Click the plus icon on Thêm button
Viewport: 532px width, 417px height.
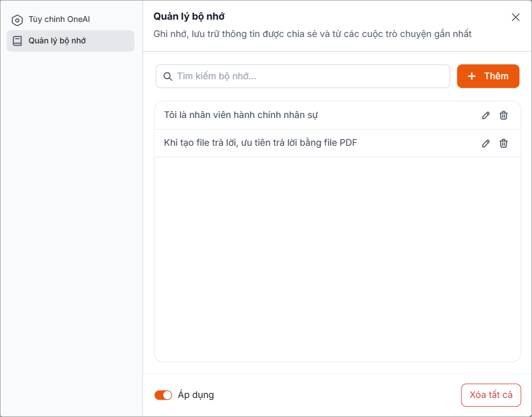(472, 76)
